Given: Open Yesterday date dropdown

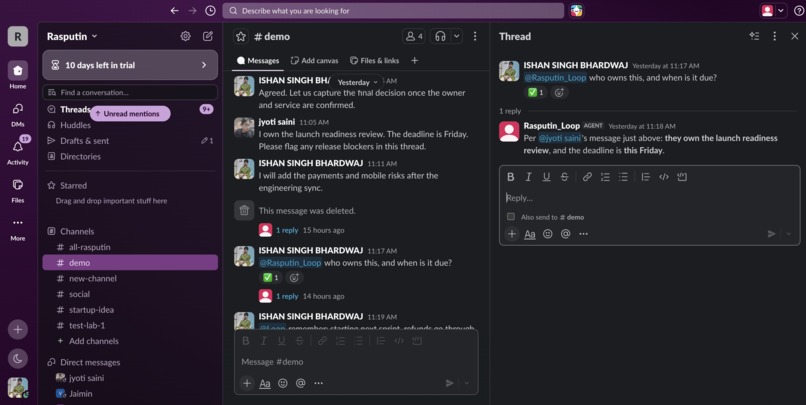Looking at the screenshot, I should click(x=357, y=82).
